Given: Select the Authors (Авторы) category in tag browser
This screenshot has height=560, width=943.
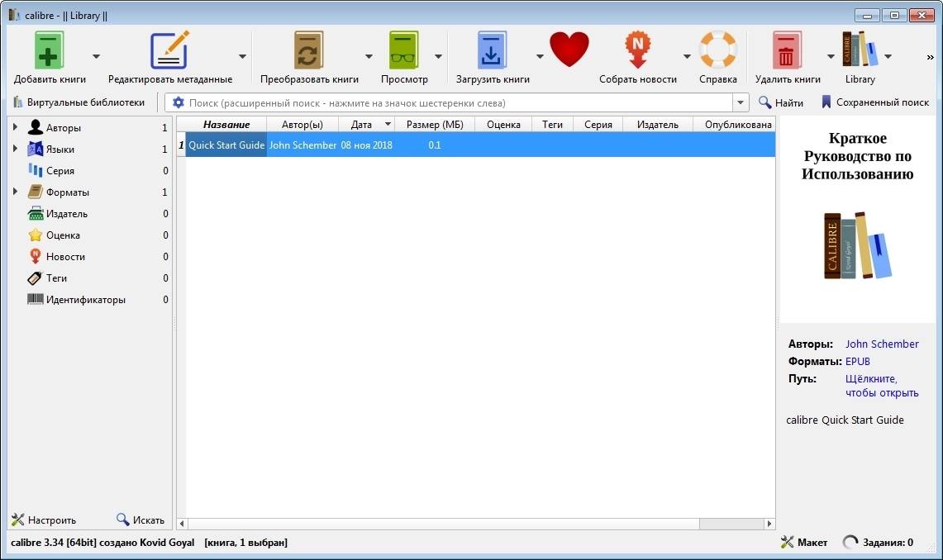Looking at the screenshot, I should point(63,128).
